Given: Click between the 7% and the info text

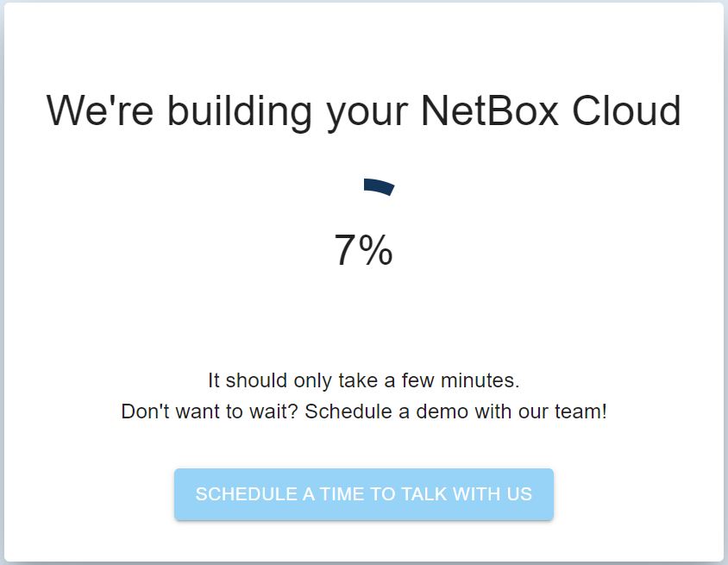Looking at the screenshot, I should tap(365, 319).
